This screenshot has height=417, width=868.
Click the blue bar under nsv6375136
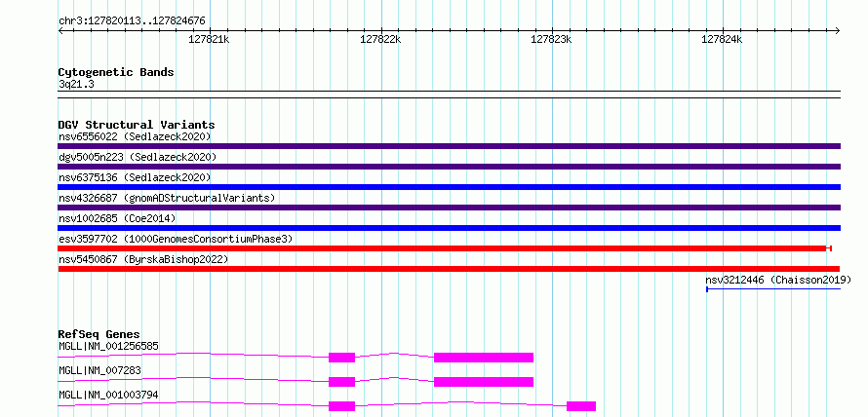pos(449,187)
